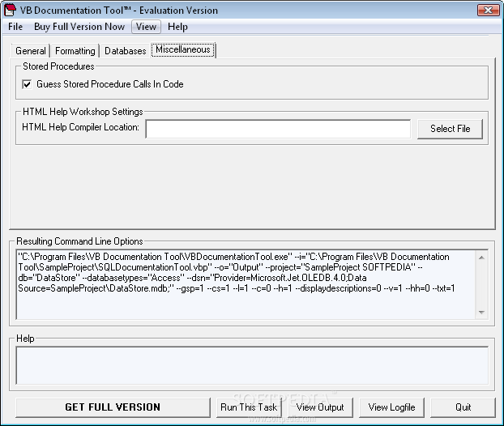Click the Run This Task button
This screenshot has height=426, width=504.
249,407
